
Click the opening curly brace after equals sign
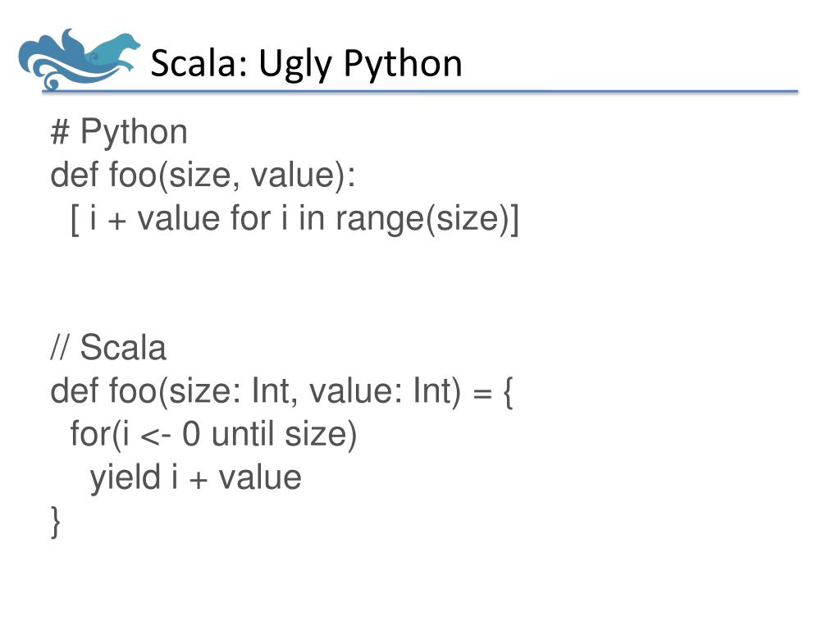[x=508, y=392]
